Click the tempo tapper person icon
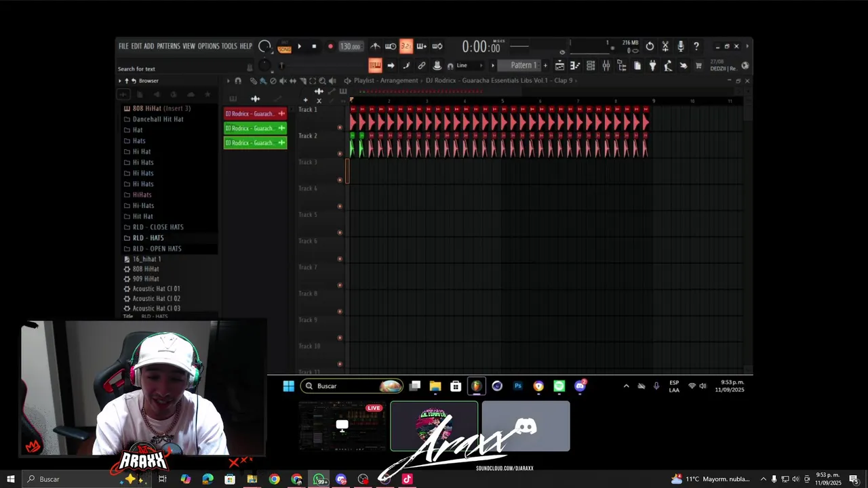This screenshot has height=488, width=868. [x=667, y=66]
